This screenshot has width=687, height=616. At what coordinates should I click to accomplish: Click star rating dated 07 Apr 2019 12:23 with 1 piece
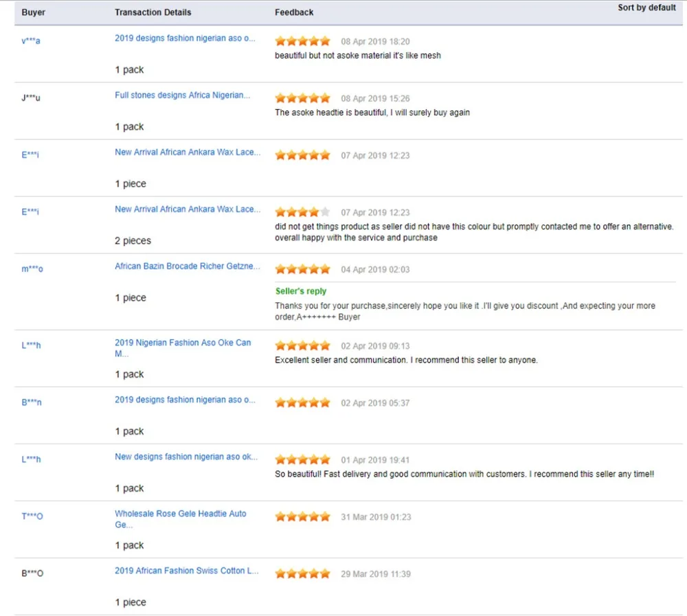click(302, 155)
